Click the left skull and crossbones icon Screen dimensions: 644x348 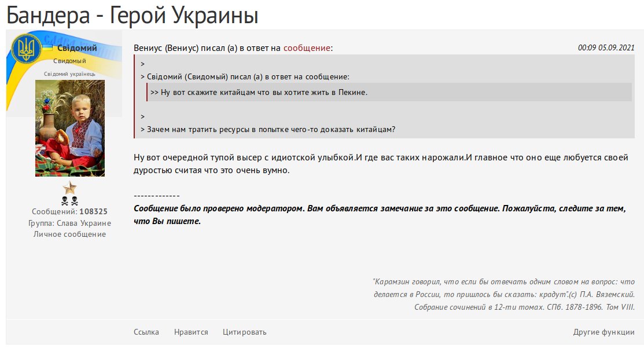(65, 201)
